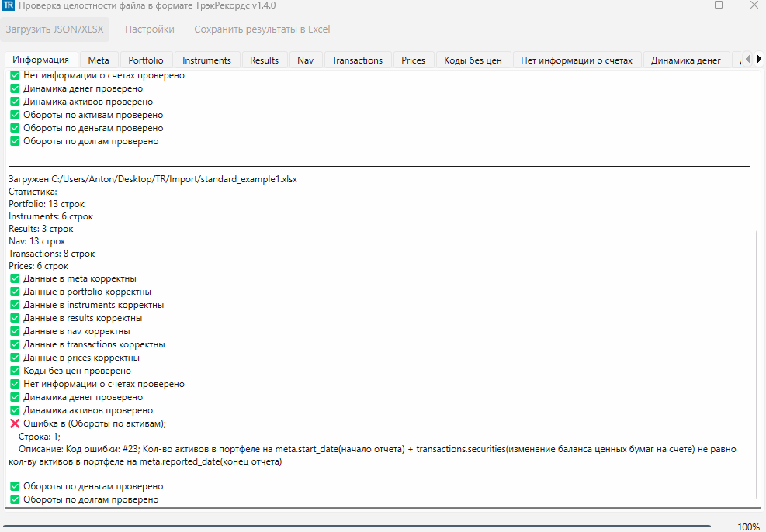The width and height of the screenshot is (766, 532).
Task: Click the vertical scrollbar of the log
Action: [757, 364]
